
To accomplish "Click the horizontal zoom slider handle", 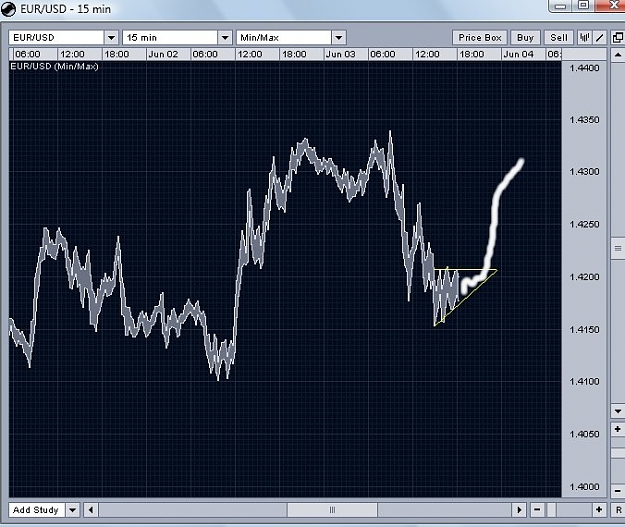I will point(552,510).
